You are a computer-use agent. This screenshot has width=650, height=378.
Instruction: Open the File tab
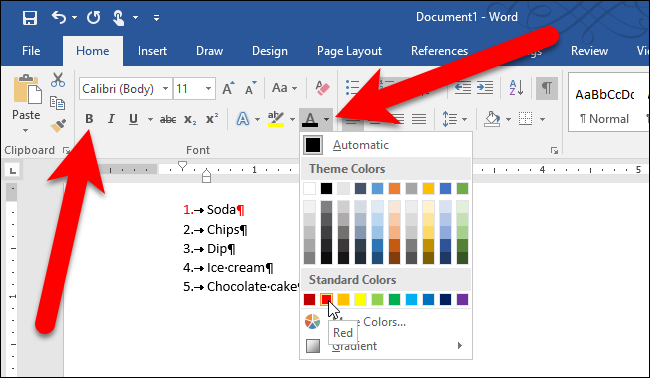31,51
